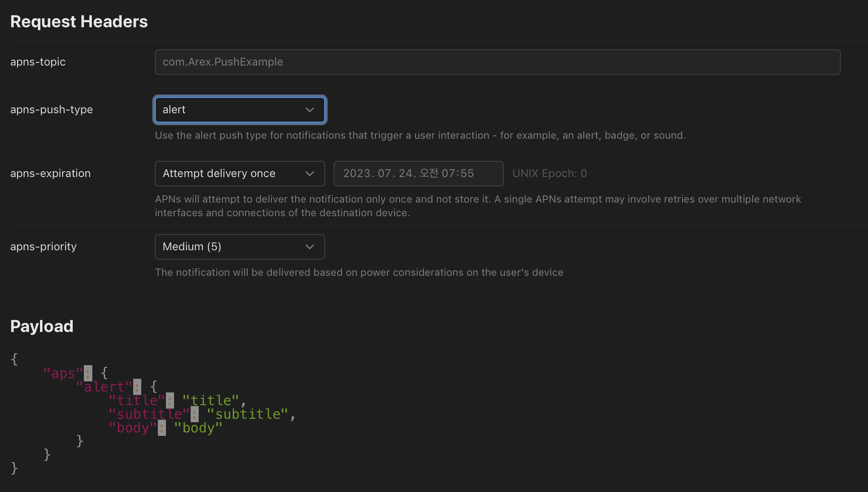Click the expiration date time field
The height and width of the screenshot is (492, 868).
tap(418, 174)
